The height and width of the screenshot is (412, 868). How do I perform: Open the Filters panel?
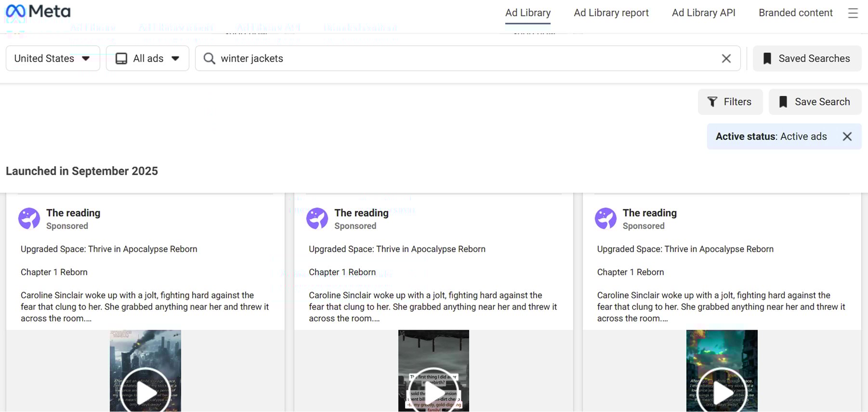click(x=730, y=102)
